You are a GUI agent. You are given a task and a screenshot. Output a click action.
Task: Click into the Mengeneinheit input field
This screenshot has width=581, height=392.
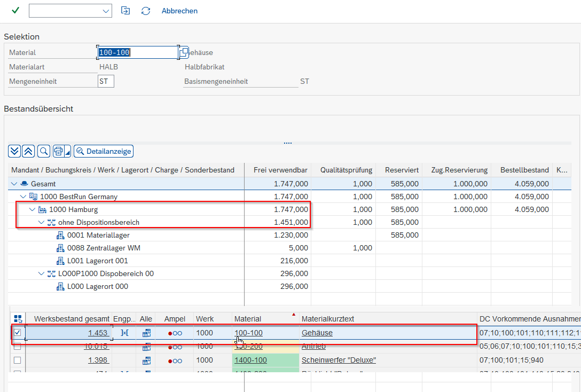tap(106, 82)
